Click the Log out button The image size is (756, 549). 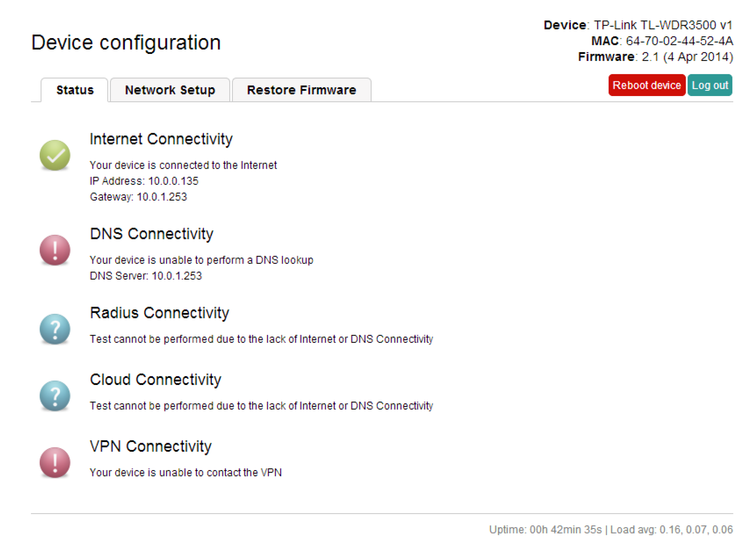click(710, 86)
